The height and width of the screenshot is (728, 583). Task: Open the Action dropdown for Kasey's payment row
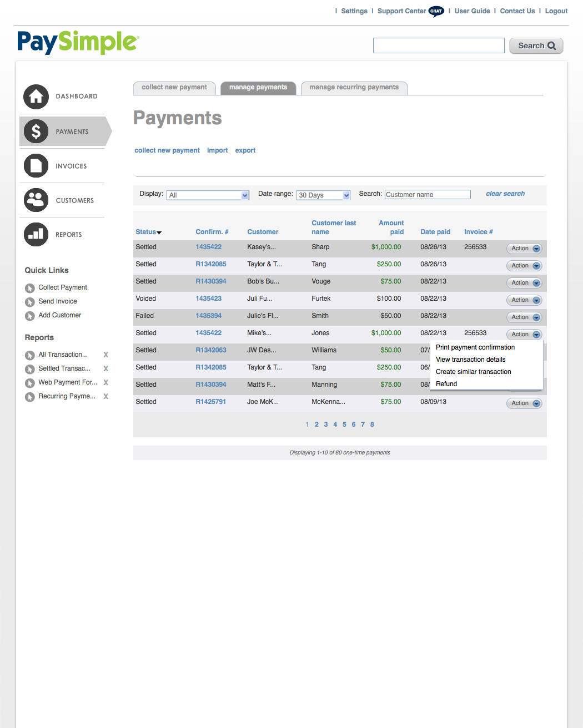524,248
